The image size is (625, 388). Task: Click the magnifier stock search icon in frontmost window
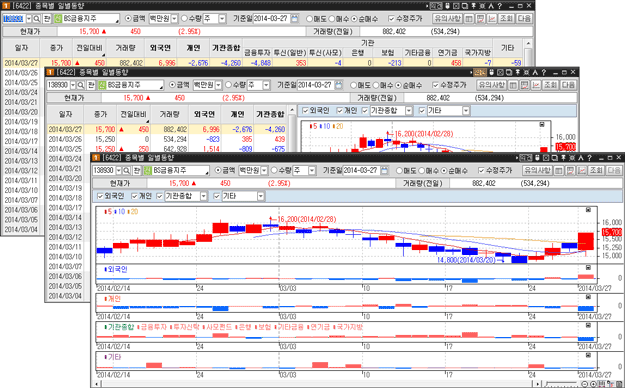click(126, 171)
